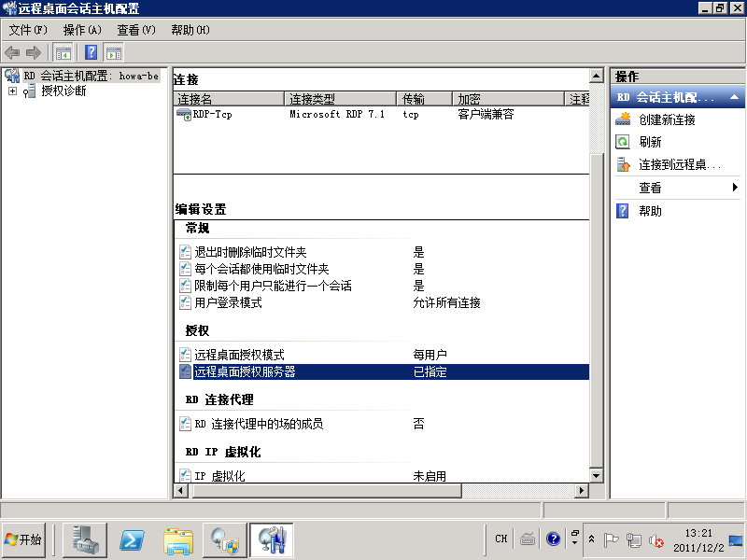Screen dimensions: 747x560
Task: Click the 每个会话都使用临时文件夹 setting icon
Action: pos(185,269)
